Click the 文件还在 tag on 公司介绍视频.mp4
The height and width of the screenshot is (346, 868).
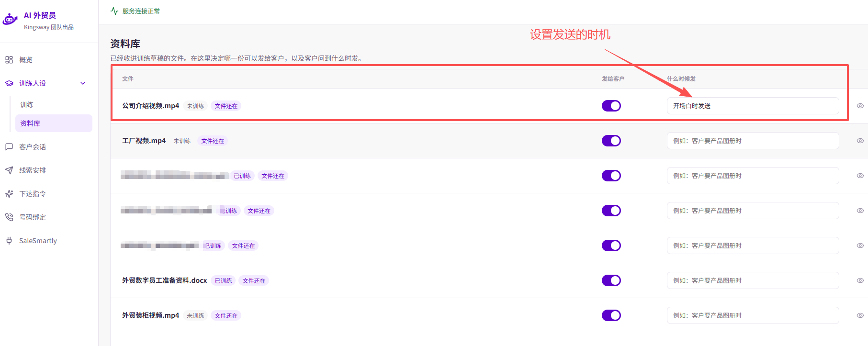tap(226, 106)
